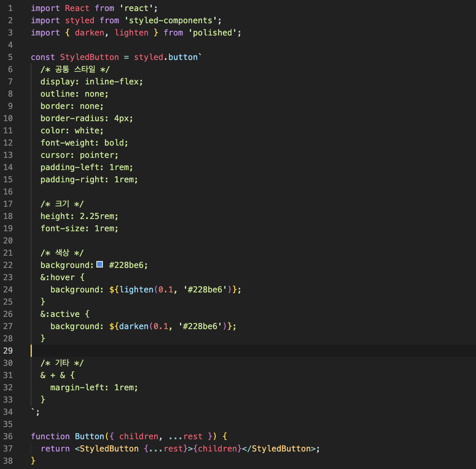Click line number 22 in the gutter

tap(8, 265)
